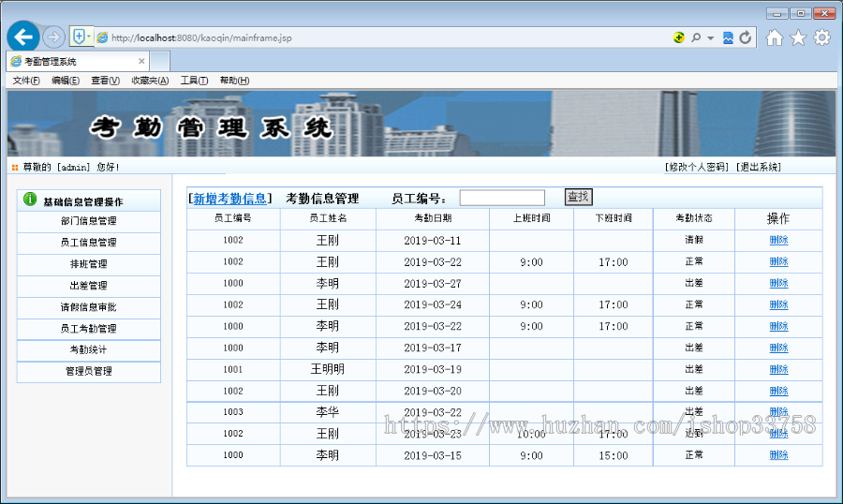Open 部门信息管理 in the sidebar
The image size is (843, 504).
[x=89, y=221]
